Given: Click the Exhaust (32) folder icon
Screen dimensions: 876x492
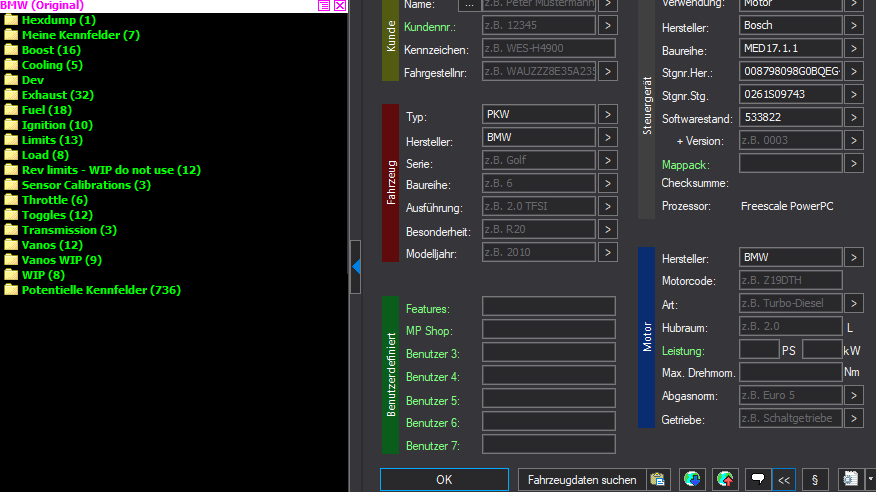Looking at the screenshot, I should pyautogui.click(x=11, y=95).
